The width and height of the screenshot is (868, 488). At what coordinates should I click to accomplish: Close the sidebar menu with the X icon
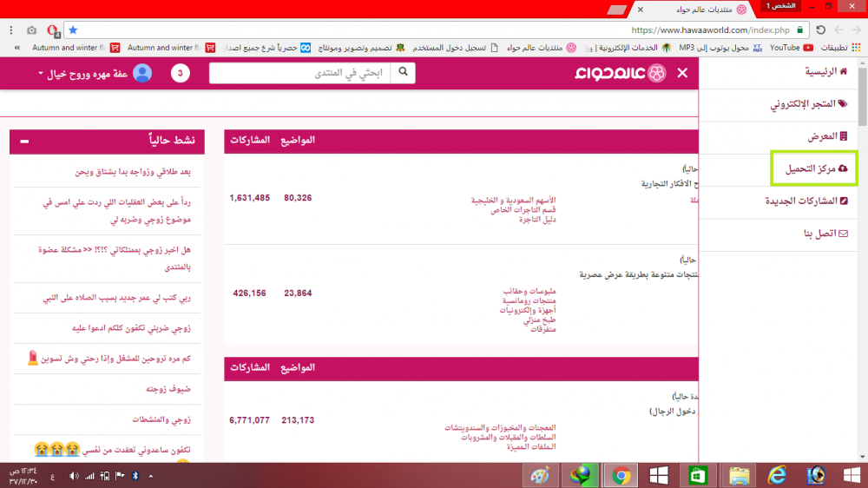click(682, 74)
